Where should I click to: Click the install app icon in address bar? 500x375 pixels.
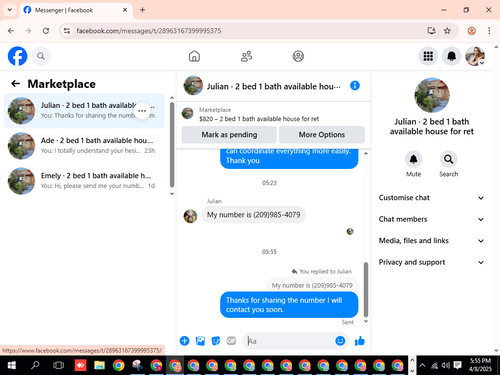pos(431,31)
